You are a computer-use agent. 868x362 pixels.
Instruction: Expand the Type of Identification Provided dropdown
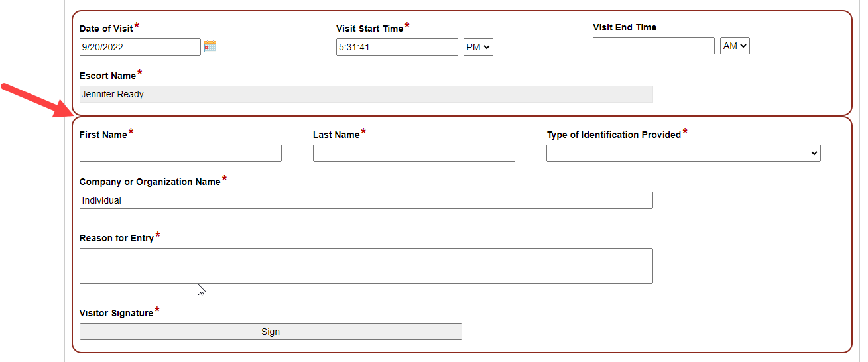[x=683, y=153]
